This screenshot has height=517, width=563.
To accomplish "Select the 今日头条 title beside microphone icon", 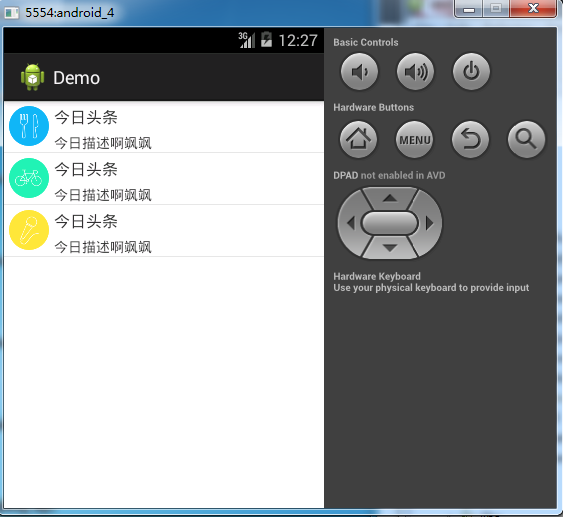I will (86, 222).
